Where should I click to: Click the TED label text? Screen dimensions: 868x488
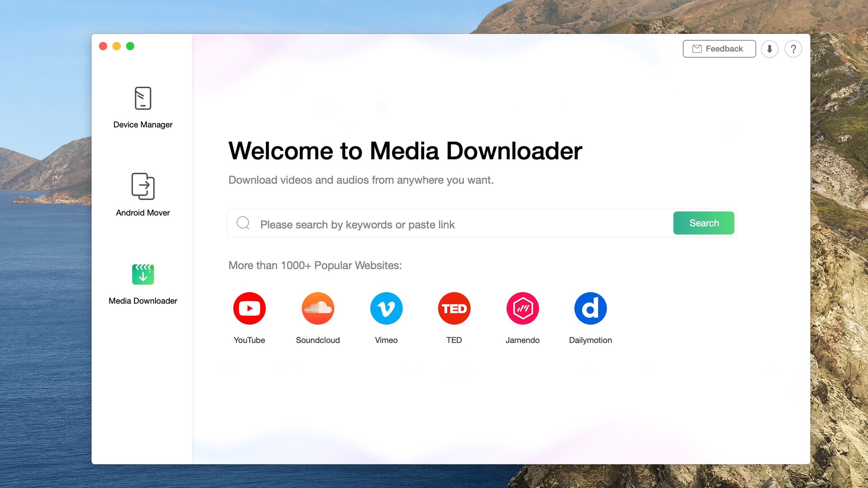(454, 340)
